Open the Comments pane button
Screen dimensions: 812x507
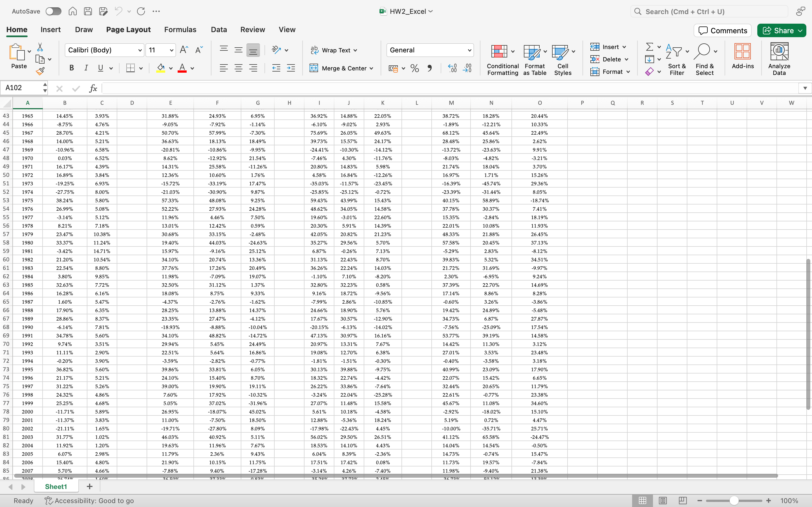pos(722,30)
